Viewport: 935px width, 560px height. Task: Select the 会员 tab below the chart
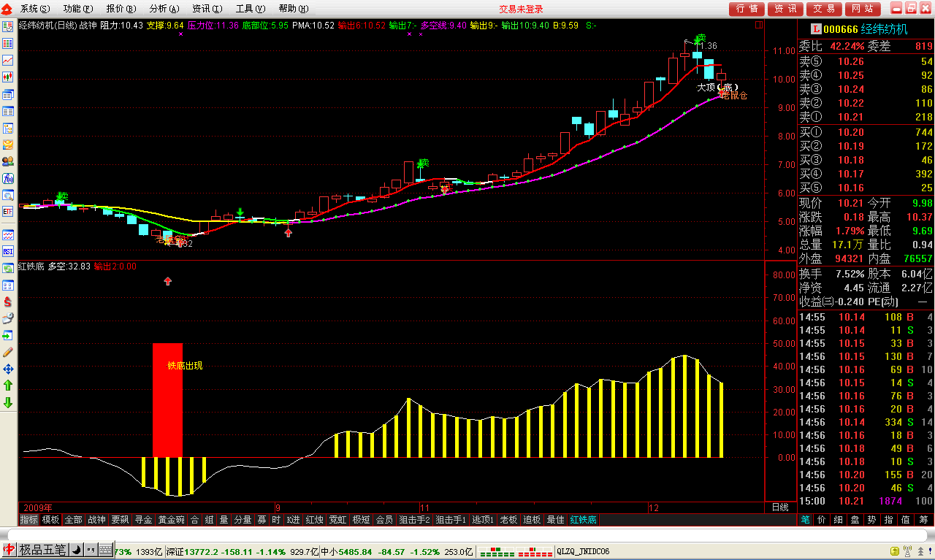(x=384, y=520)
